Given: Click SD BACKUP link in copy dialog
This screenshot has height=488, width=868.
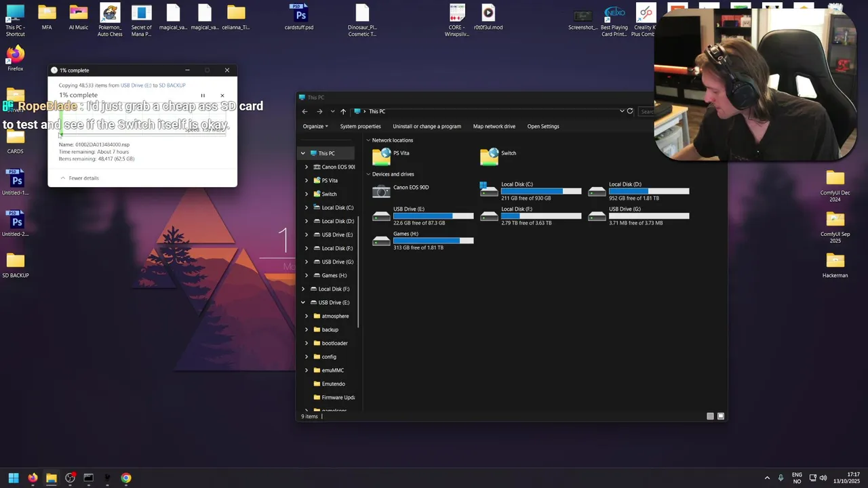Looking at the screenshot, I should (172, 85).
